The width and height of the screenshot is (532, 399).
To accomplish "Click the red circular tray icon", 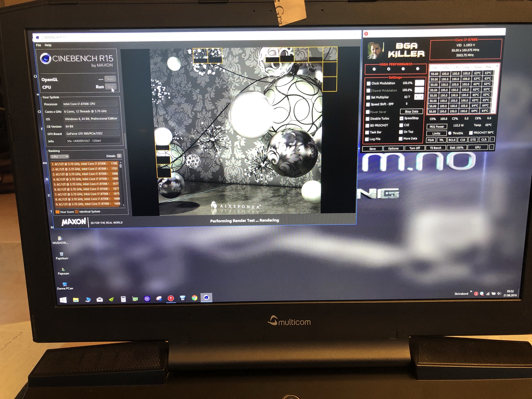I will 476,294.
